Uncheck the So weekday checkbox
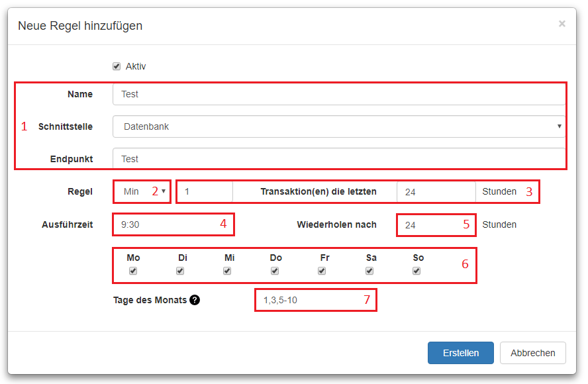 coord(416,271)
